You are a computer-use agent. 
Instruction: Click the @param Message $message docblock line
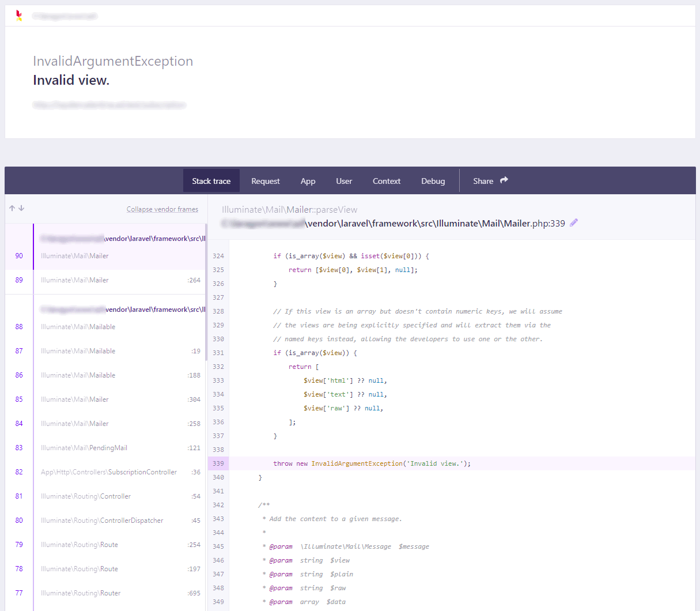click(x=346, y=546)
